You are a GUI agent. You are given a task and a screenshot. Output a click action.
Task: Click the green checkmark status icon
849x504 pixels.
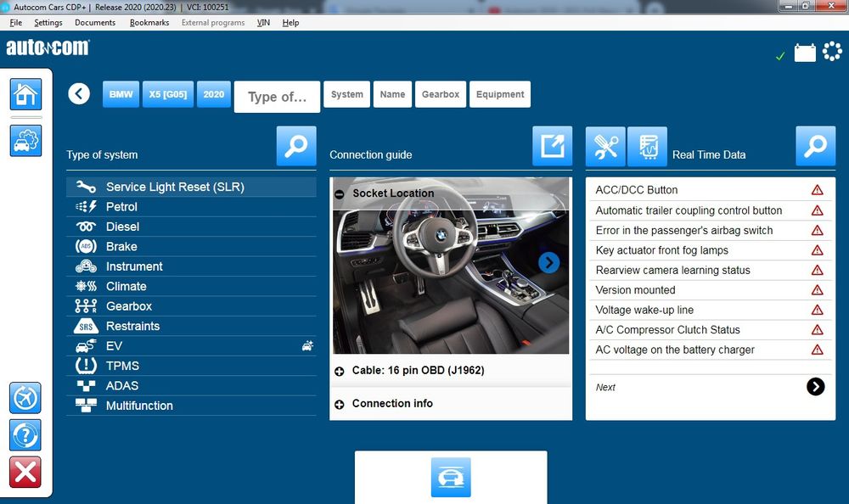click(780, 56)
